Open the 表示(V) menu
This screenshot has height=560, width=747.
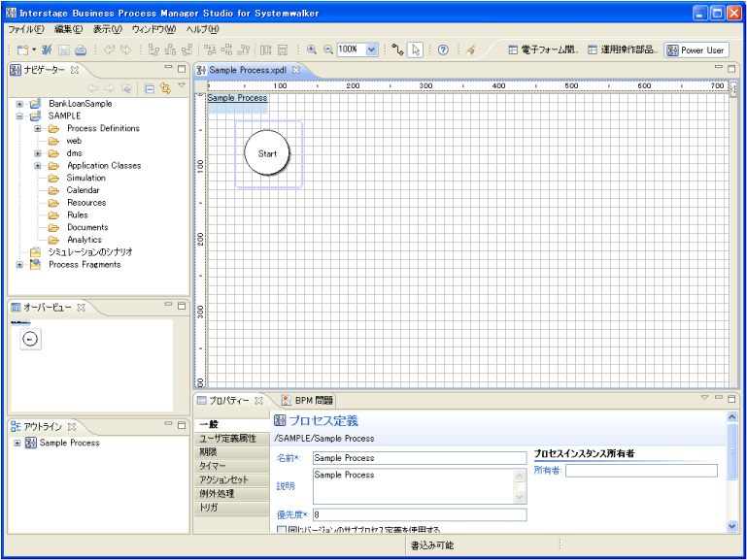[x=107, y=29]
